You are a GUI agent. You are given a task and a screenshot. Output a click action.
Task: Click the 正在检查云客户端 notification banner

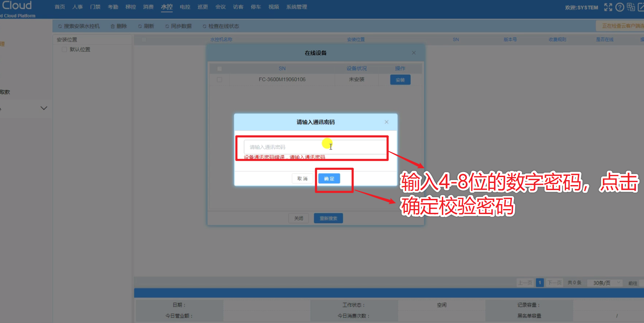pos(620,26)
